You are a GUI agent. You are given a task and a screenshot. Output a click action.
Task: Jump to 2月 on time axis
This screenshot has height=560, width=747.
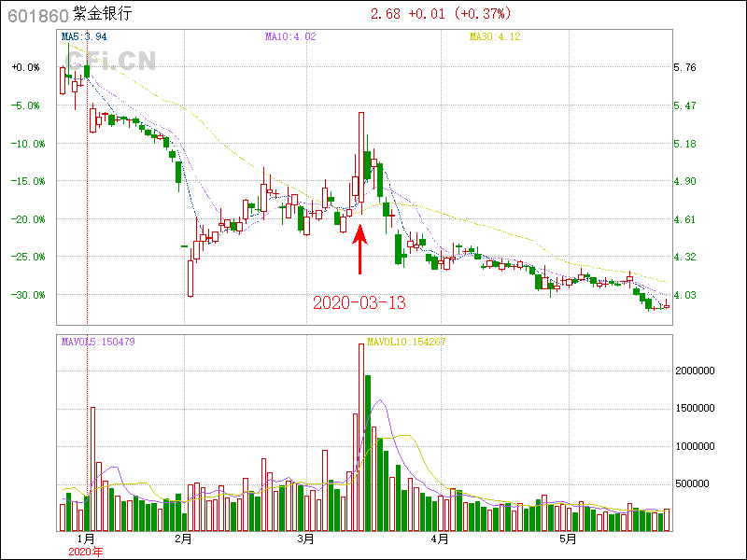(183, 539)
